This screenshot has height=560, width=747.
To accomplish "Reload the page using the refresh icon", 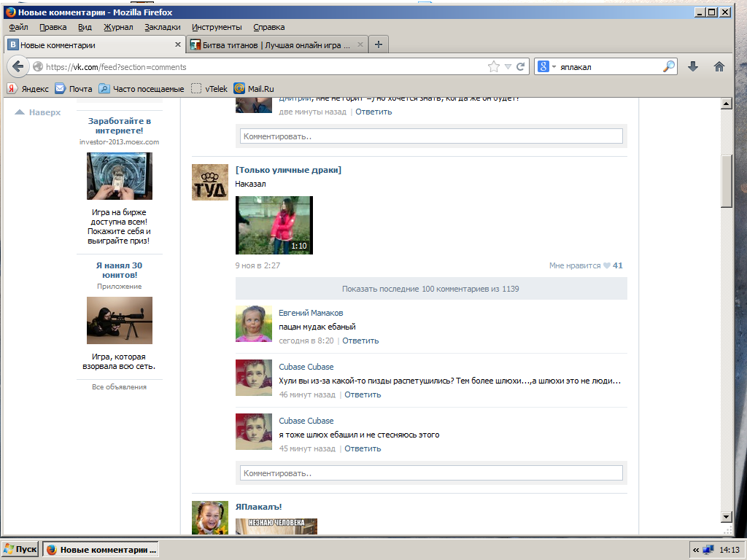I will pyautogui.click(x=521, y=66).
